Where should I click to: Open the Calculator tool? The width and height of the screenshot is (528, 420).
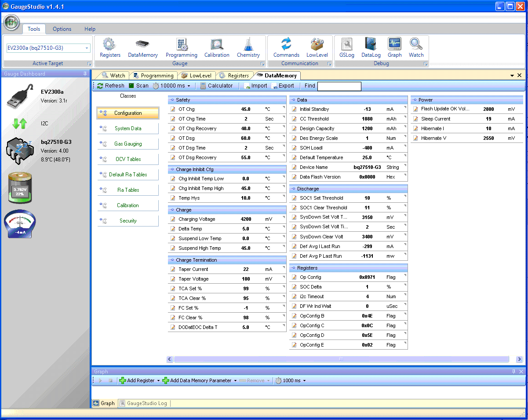tap(216, 86)
